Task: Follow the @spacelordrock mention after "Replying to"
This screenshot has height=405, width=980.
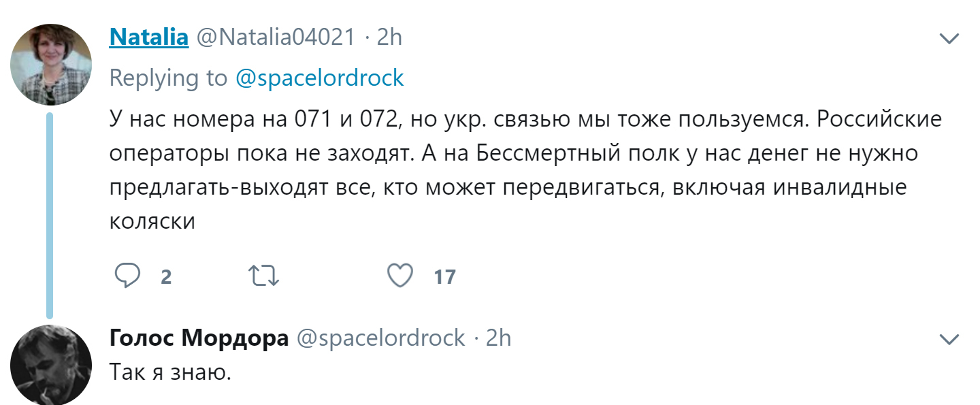Action: (x=319, y=78)
